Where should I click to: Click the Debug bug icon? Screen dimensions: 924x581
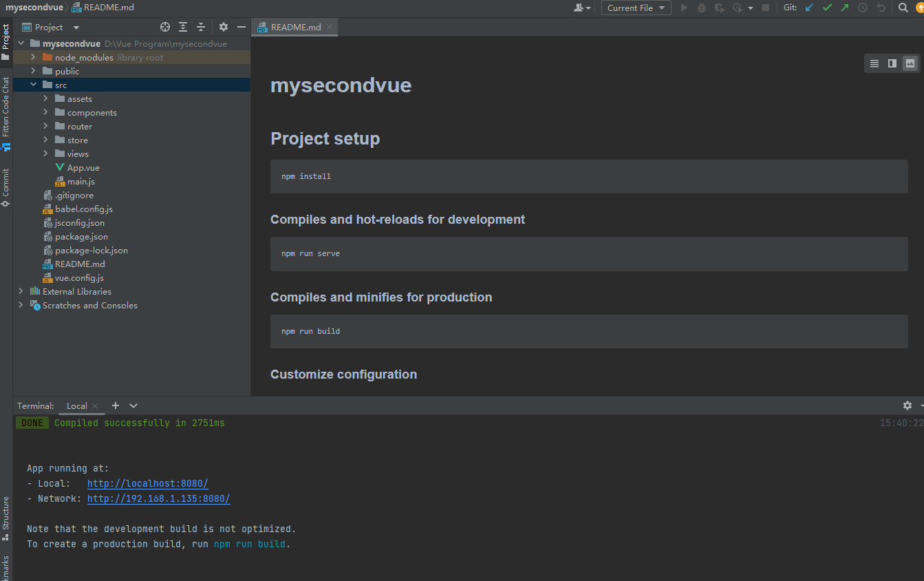[702, 8]
